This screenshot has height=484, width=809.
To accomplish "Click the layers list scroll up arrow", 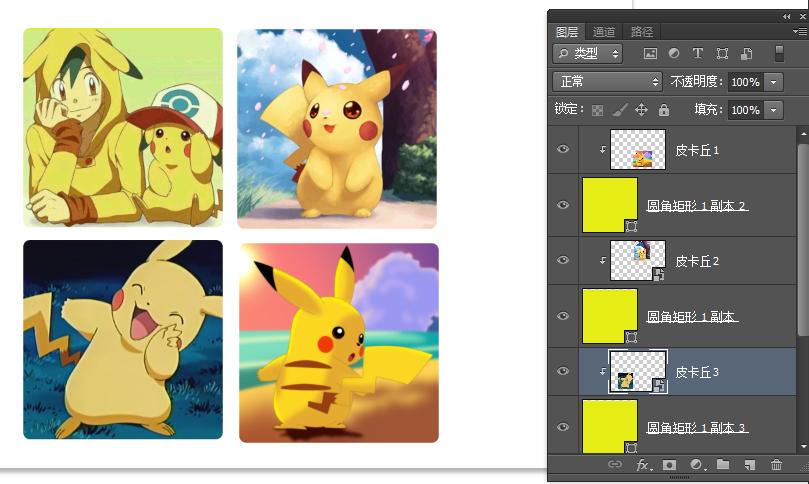I will [802, 134].
